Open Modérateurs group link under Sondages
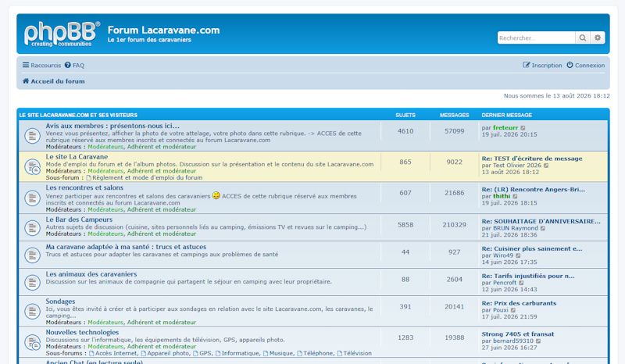Screen dimensions: 625x364 coord(105,323)
